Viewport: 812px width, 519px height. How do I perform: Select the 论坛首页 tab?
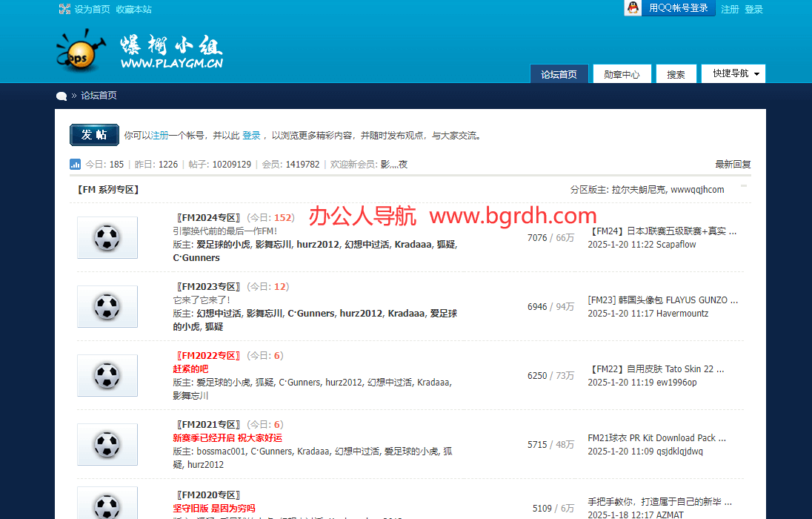559,73
